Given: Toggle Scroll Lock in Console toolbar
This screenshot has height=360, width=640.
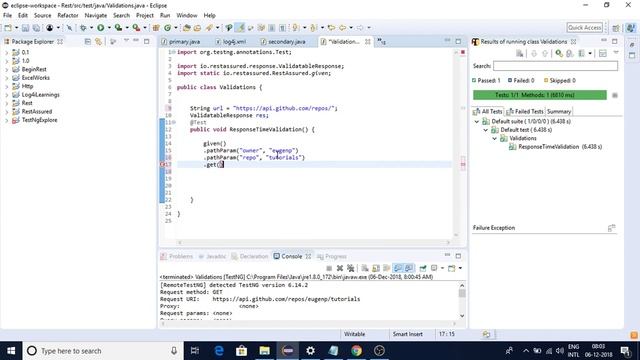Looking at the screenshot, I should [376, 268].
